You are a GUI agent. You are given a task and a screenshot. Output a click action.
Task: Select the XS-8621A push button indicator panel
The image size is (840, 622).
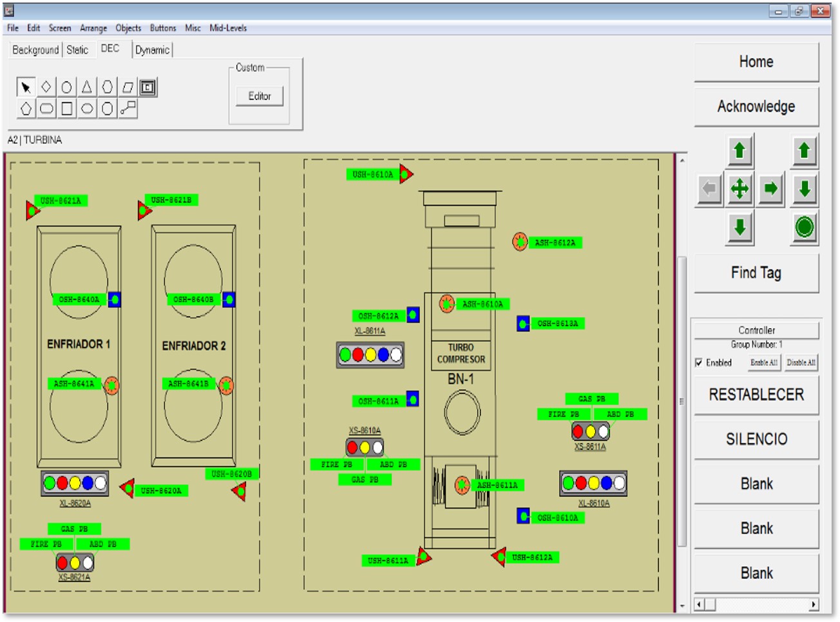(75, 563)
